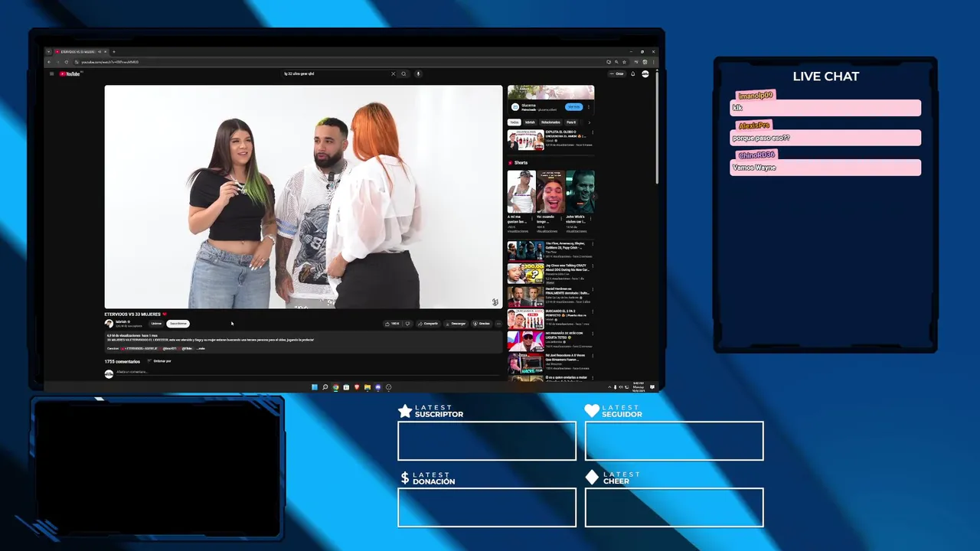Open BUSCANDO EL 2 PA 2 PERFECTO video
The image size is (980, 551).
click(x=525, y=318)
